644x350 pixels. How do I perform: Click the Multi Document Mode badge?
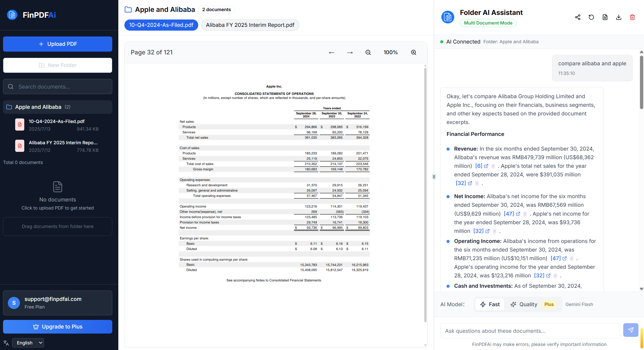coord(488,23)
